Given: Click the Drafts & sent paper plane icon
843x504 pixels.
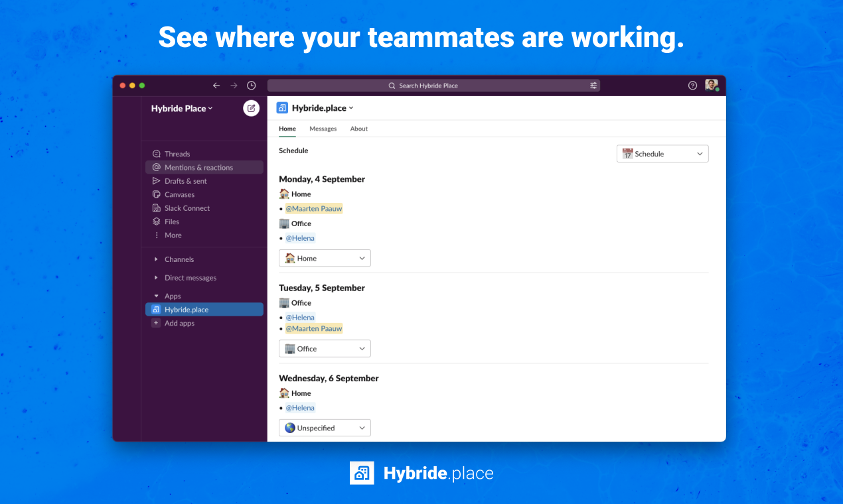Looking at the screenshot, I should point(157,181).
